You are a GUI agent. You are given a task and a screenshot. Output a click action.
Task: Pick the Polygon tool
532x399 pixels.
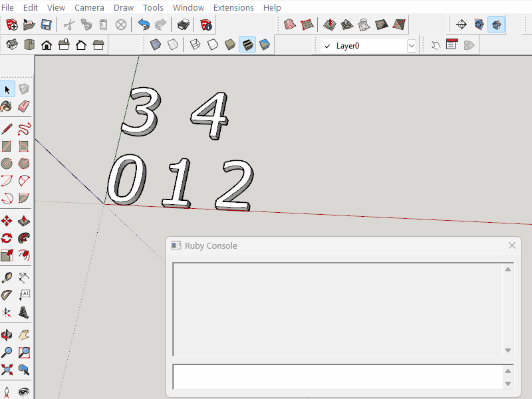click(x=24, y=164)
